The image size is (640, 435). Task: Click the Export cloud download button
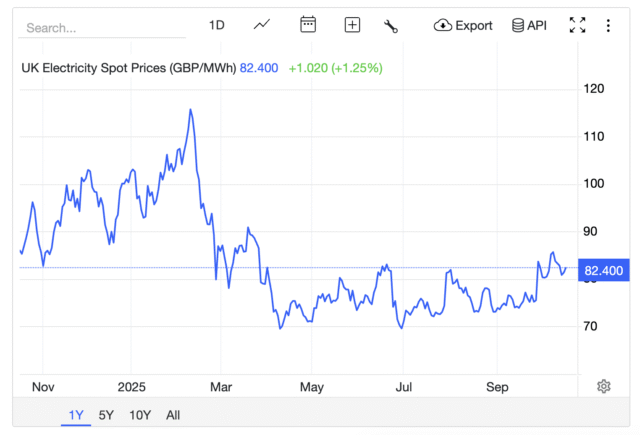pos(463,25)
